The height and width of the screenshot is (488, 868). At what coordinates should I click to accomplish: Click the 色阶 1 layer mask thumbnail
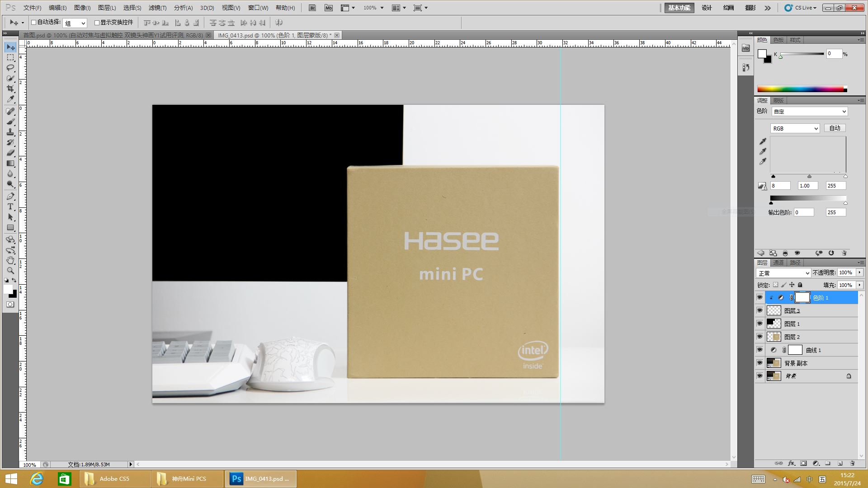[x=802, y=297]
